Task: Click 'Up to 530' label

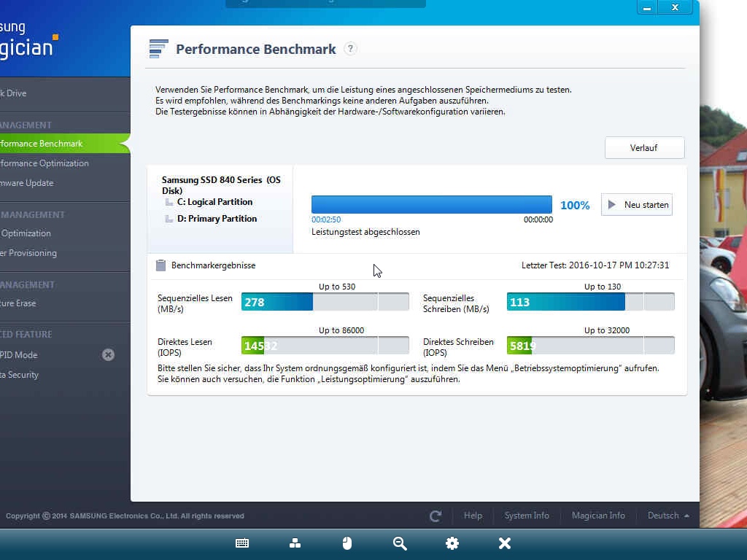Action: pyautogui.click(x=337, y=287)
